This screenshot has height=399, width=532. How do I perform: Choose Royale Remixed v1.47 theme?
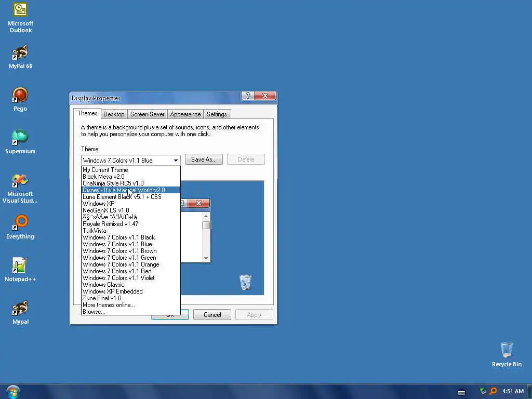131,224
